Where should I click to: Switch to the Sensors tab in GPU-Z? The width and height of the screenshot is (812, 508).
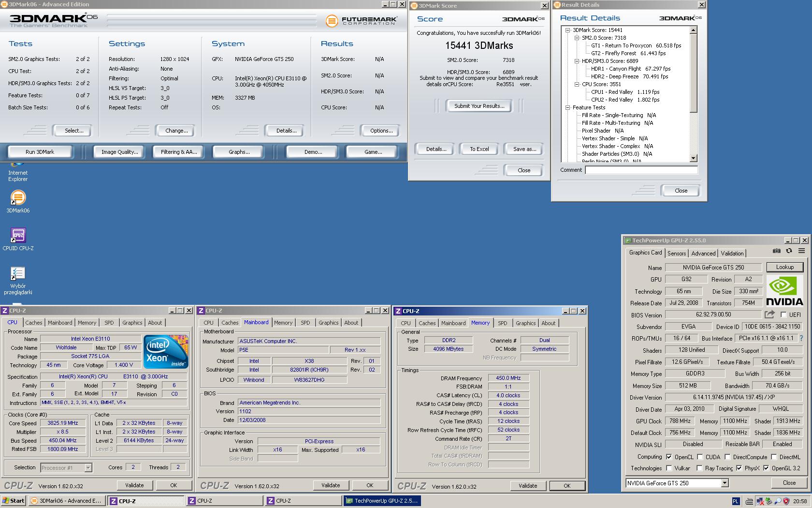677,253
